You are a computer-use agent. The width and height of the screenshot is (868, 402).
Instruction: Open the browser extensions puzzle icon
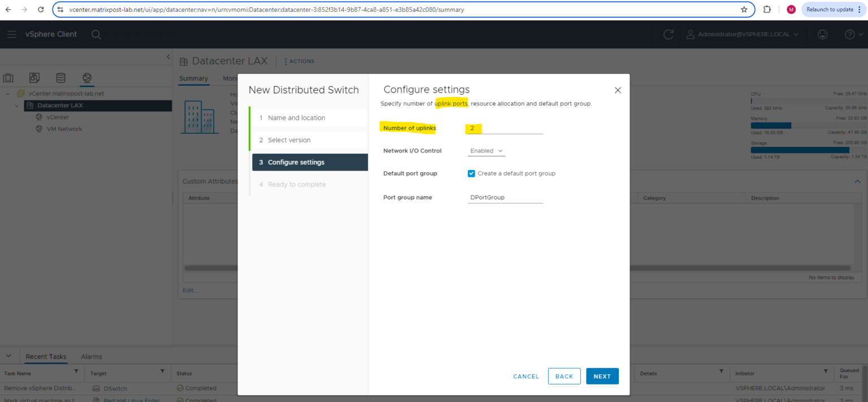tap(767, 10)
